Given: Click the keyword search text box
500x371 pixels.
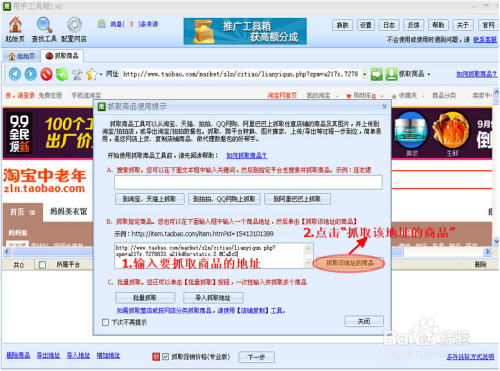Looking at the screenshot, I should (x=248, y=182).
